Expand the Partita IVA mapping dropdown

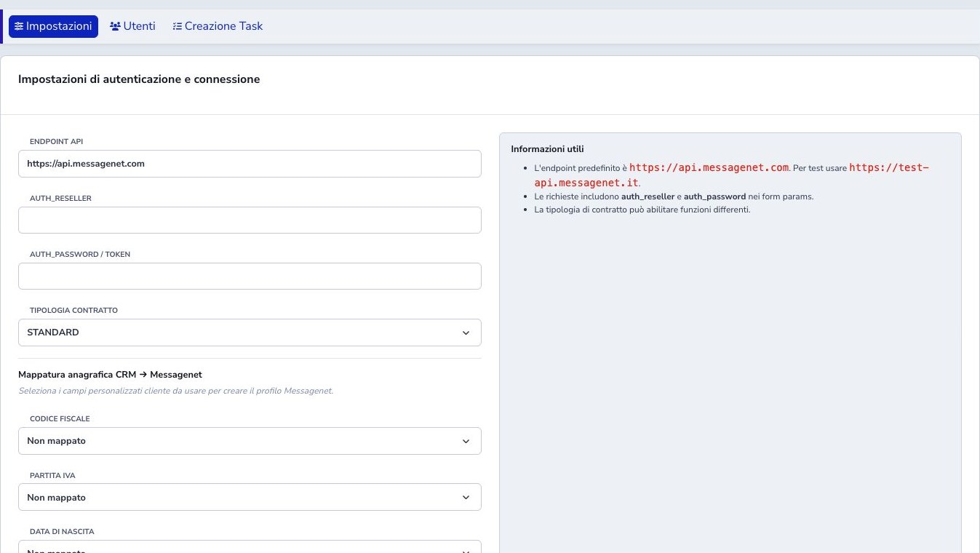click(x=250, y=497)
